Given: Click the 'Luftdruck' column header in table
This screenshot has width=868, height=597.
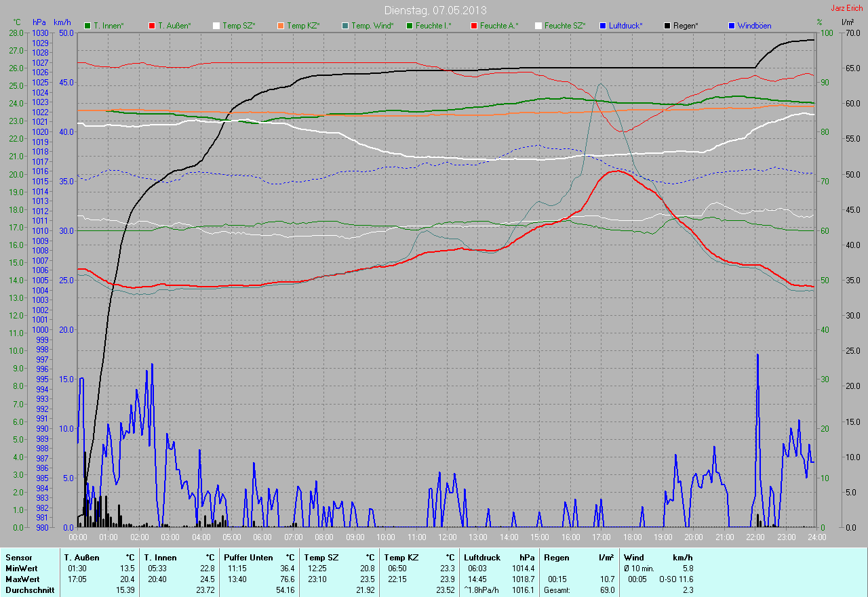Looking at the screenshot, I should tap(482, 557).
